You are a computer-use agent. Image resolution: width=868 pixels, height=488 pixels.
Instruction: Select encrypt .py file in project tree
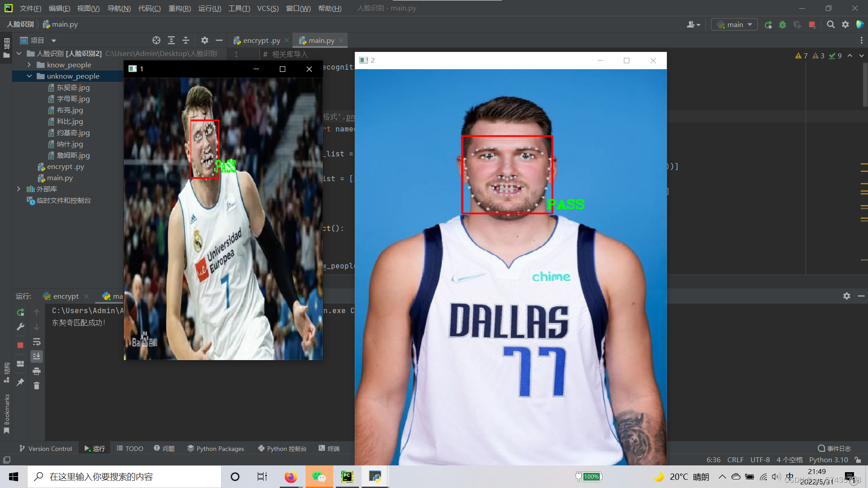point(61,167)
